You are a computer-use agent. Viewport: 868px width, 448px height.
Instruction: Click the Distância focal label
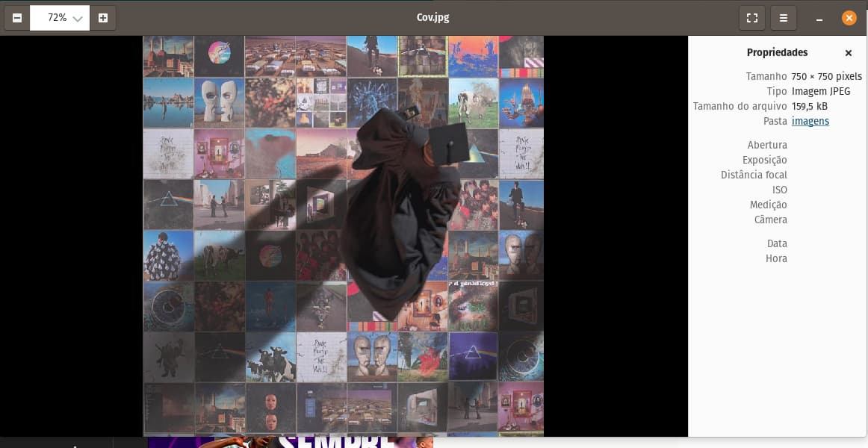click(x=754, y=175)
